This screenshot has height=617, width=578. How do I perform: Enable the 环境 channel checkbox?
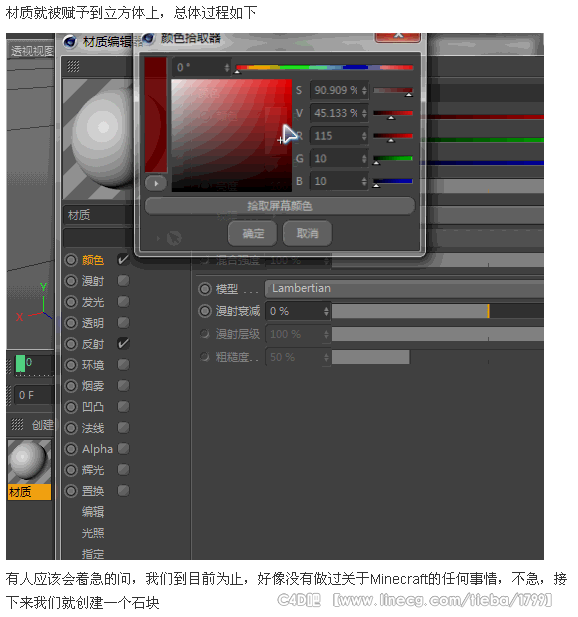pos(123,365)
